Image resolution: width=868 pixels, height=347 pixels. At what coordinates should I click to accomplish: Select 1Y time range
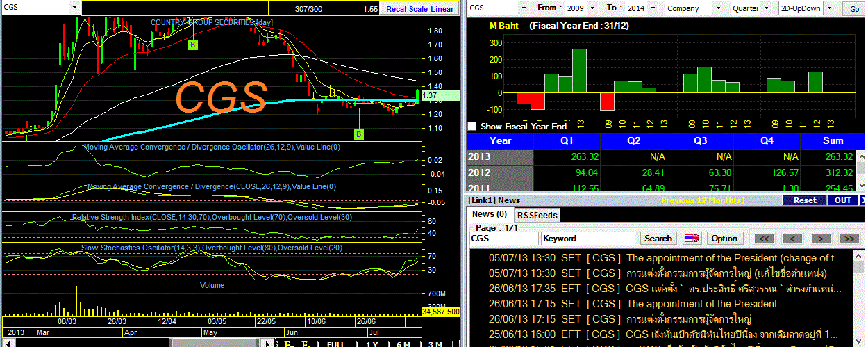[371, 344]
